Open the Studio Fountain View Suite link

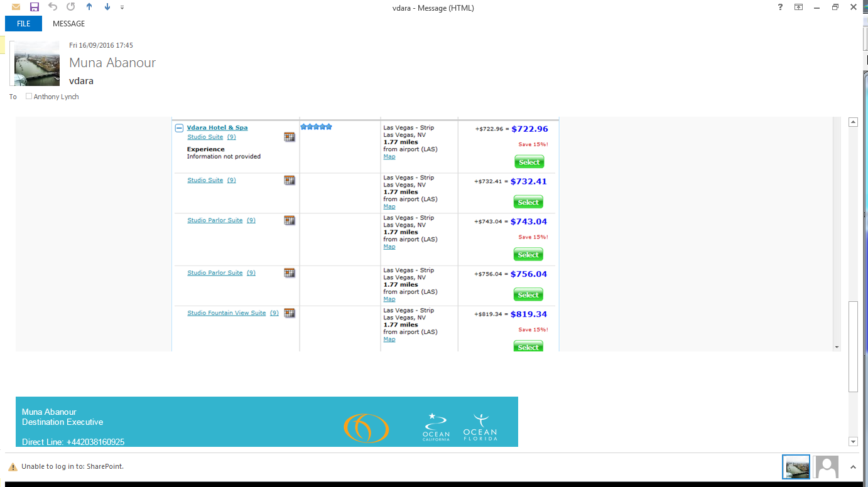point(227,313)
